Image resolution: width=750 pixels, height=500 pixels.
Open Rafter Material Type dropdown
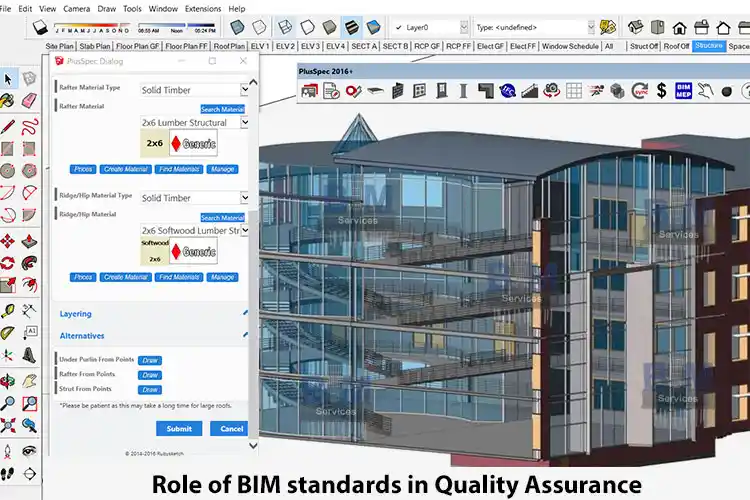244,89
